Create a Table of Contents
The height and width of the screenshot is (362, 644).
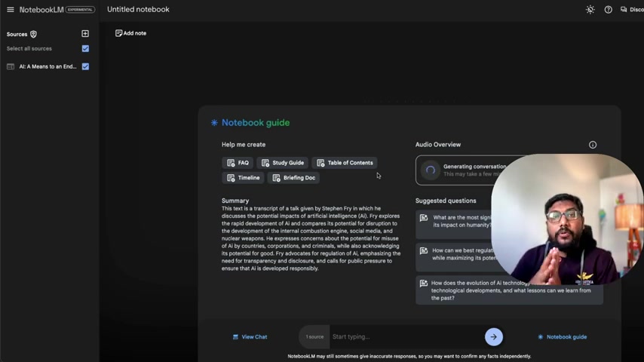(345, 163)
